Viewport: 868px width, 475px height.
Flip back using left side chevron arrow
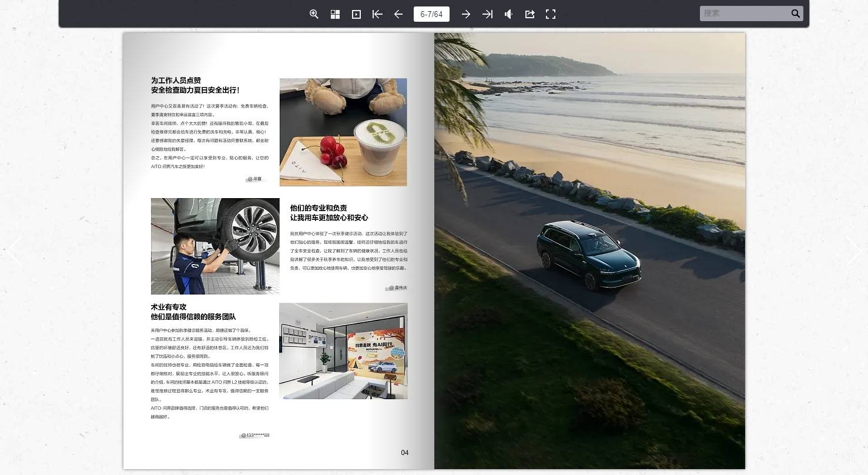tap(15, 252)
